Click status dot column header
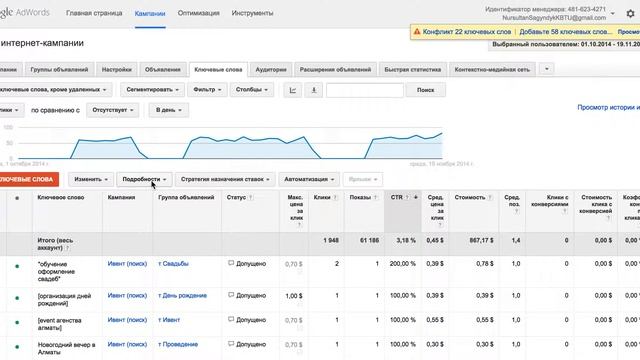The width and height of the screenshot is (640, 360). click(x=17, y=198)
